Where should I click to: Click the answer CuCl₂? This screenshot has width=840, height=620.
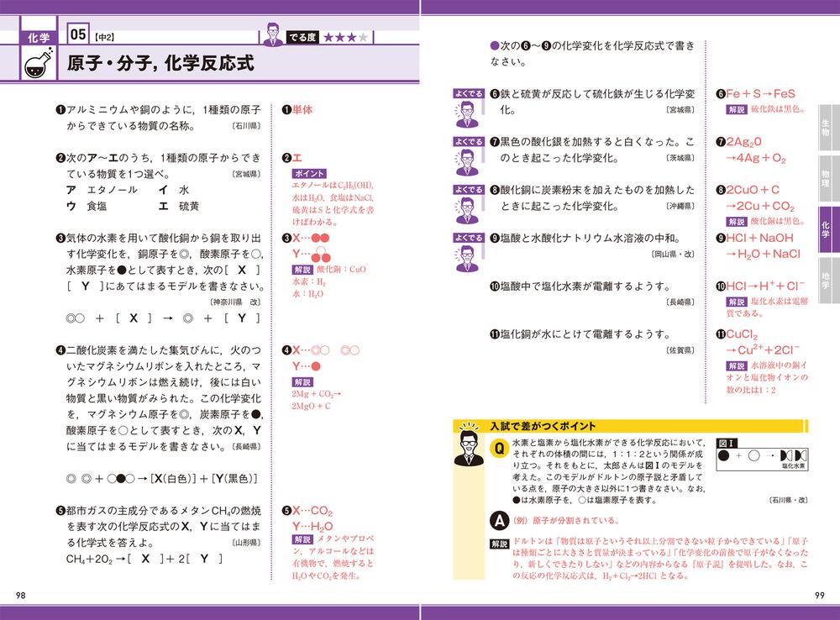(x=742, y=334)
